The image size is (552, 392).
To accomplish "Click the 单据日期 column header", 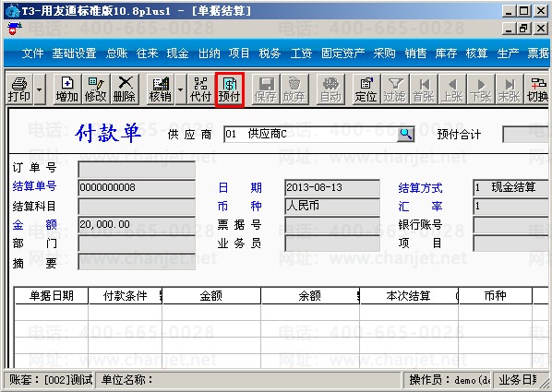I will [52, 295].
